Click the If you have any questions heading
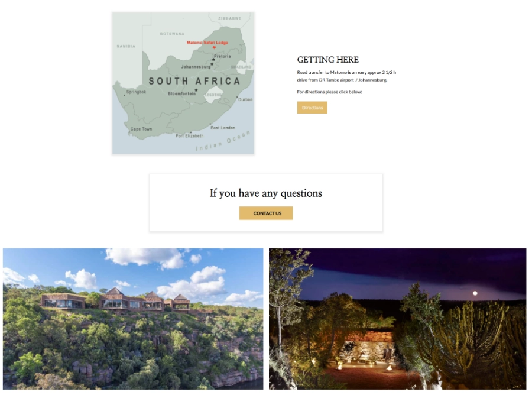Screen dimensions: 532x395 pos(265,193)
